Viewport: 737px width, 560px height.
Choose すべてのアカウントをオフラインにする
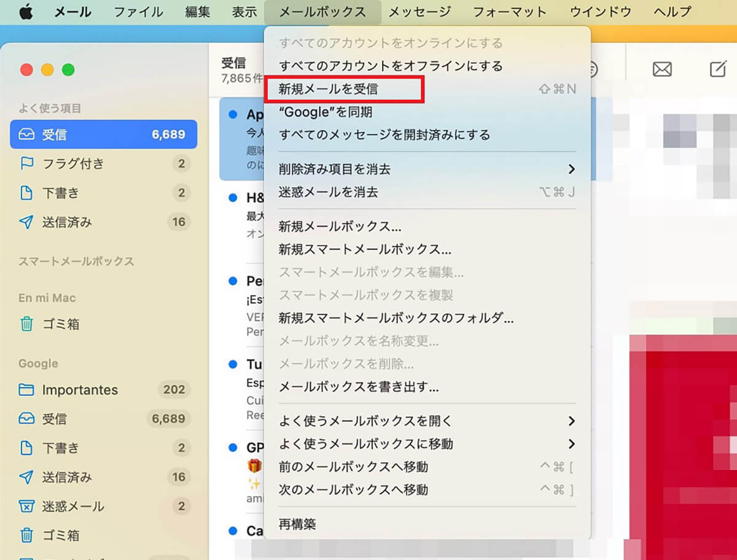[427, 66]
